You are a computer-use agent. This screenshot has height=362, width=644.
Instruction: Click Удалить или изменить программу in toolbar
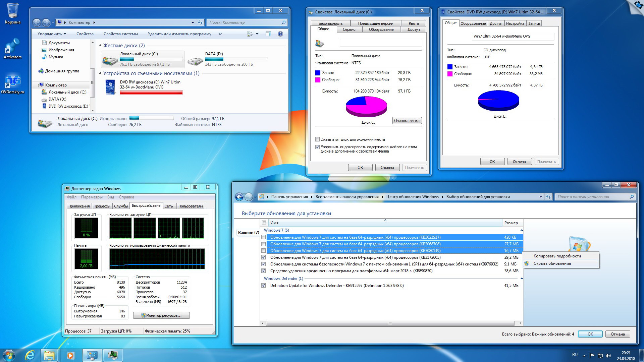click(x=179, y=34)
